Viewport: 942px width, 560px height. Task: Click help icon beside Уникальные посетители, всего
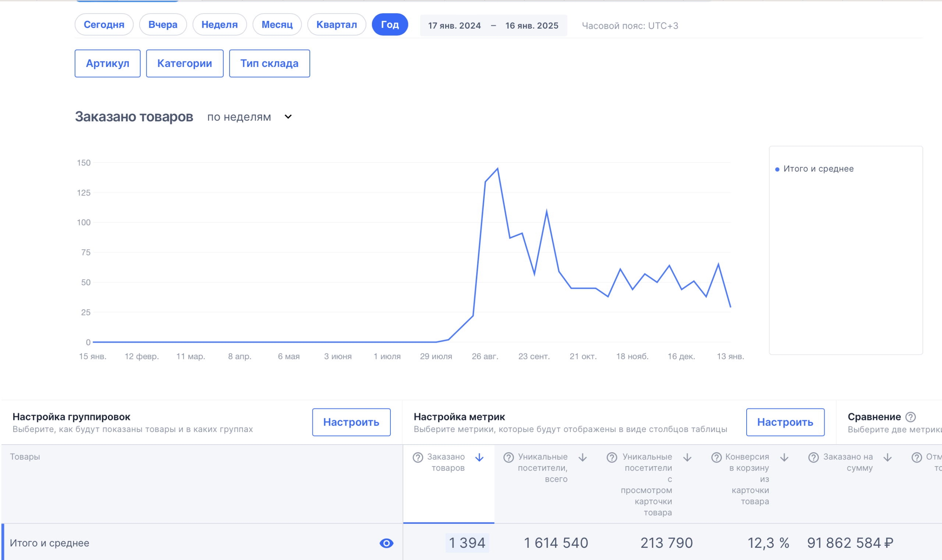tap(508, 457)
